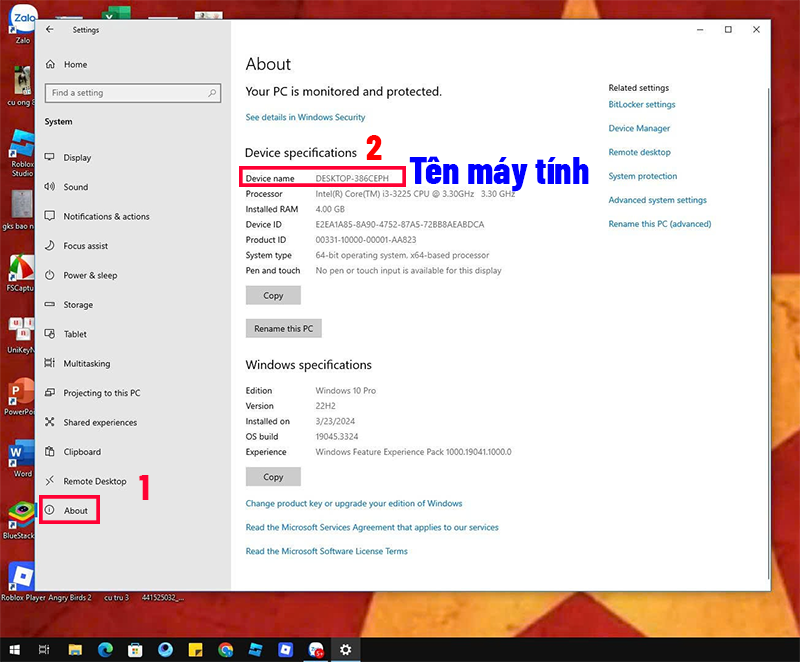Open the Multitasking icon

(49, 363)
